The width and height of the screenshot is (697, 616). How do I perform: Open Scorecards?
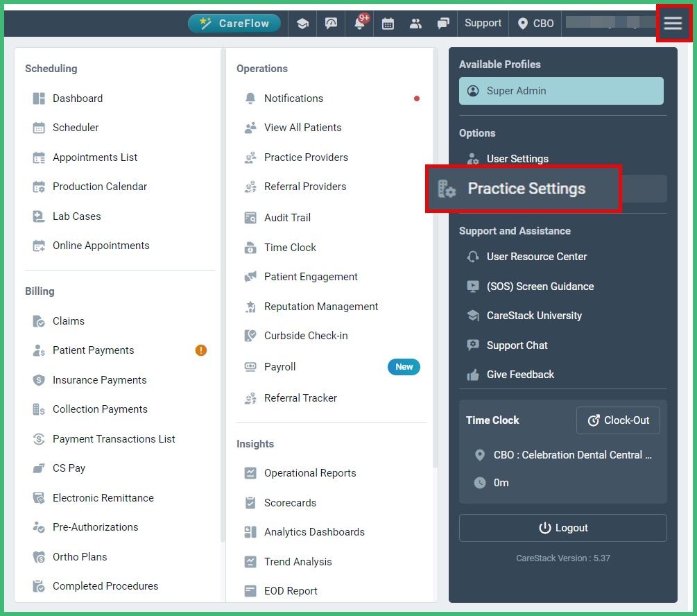coord(290,503)
